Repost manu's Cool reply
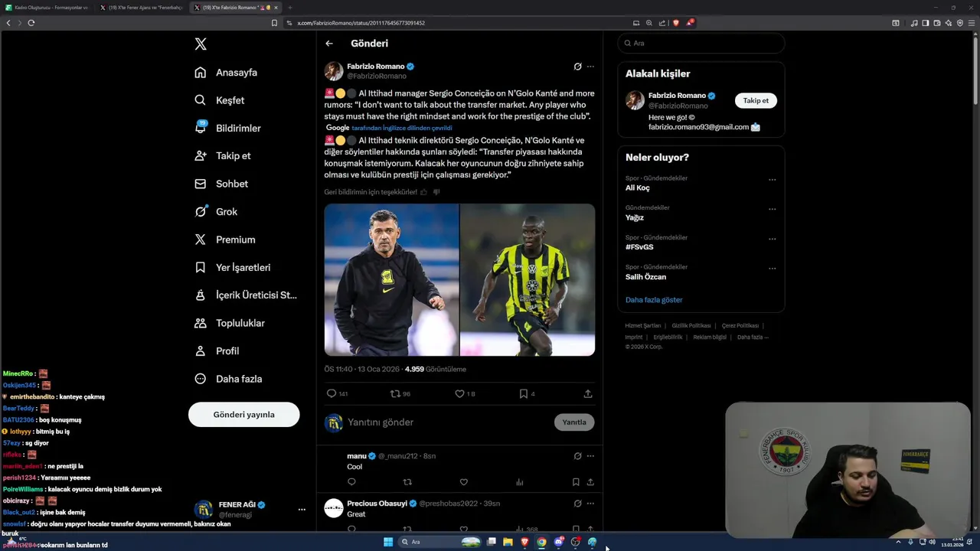This screenshot has height=551, width=980. [x=407, y=482]
